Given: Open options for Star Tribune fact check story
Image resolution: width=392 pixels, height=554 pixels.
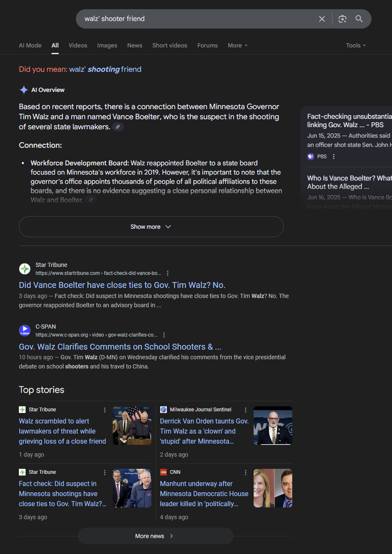Looking at the screenshot, I should (105, 473).
